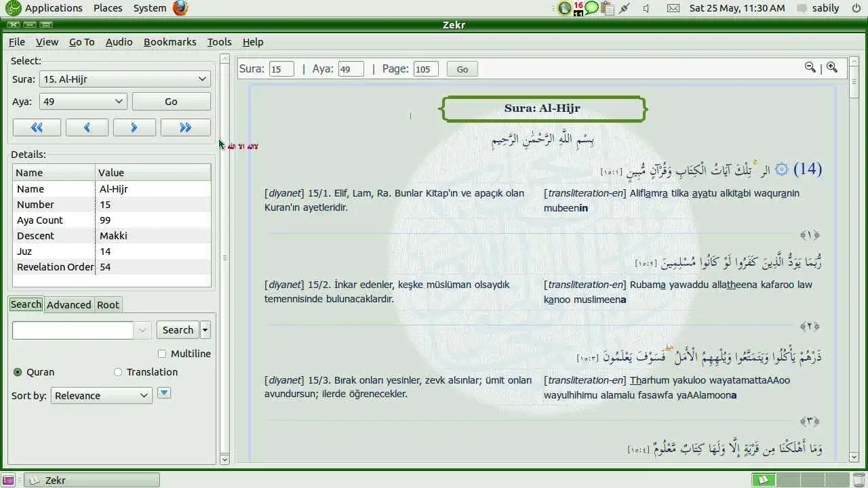Click the Name column header in Details
The image size is (868, 488).
54,172
